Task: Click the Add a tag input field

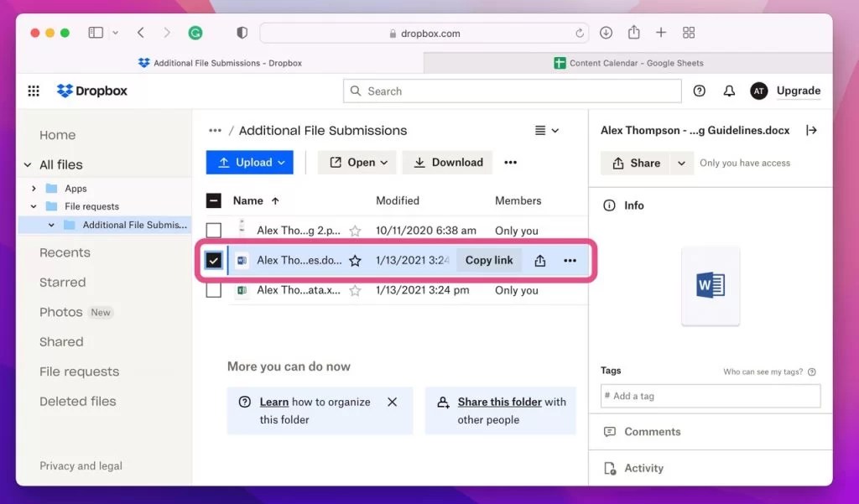Action: point(710,395)
